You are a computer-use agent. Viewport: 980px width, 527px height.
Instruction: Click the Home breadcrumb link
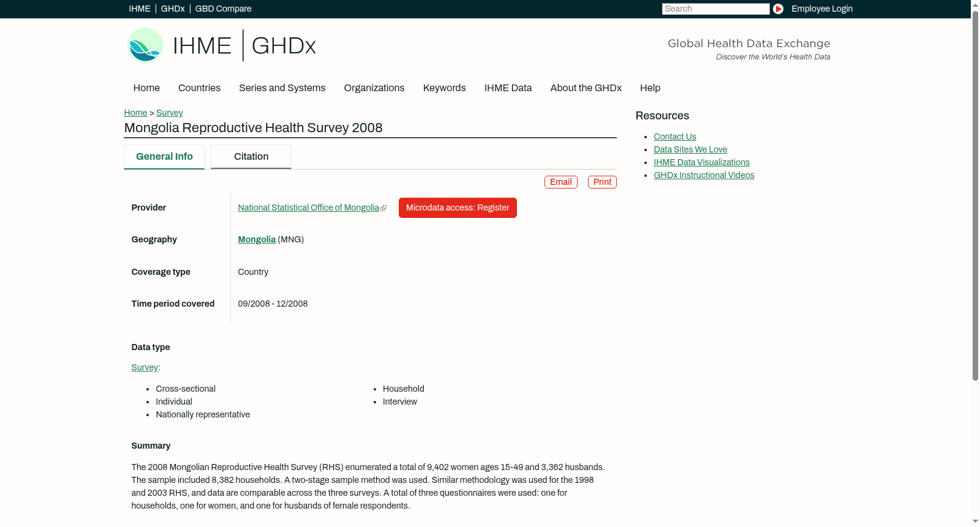[135, 113]
